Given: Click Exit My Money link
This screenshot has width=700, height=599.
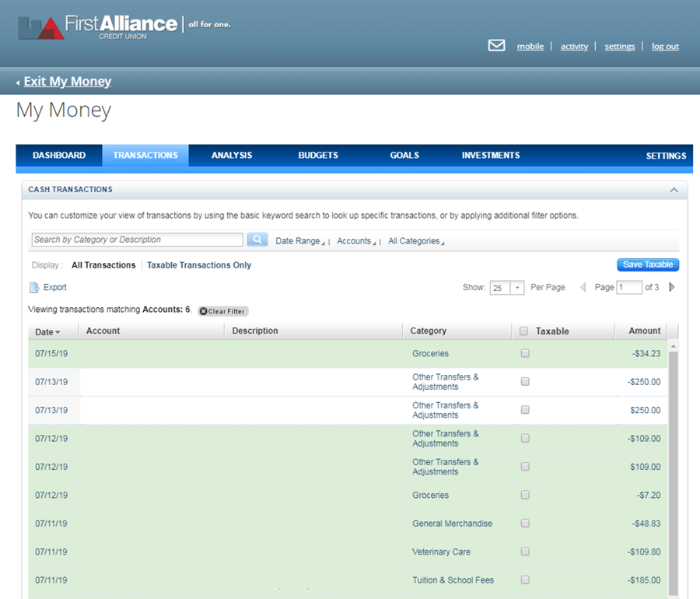Looking at the screenshot, I should [68, 81].
